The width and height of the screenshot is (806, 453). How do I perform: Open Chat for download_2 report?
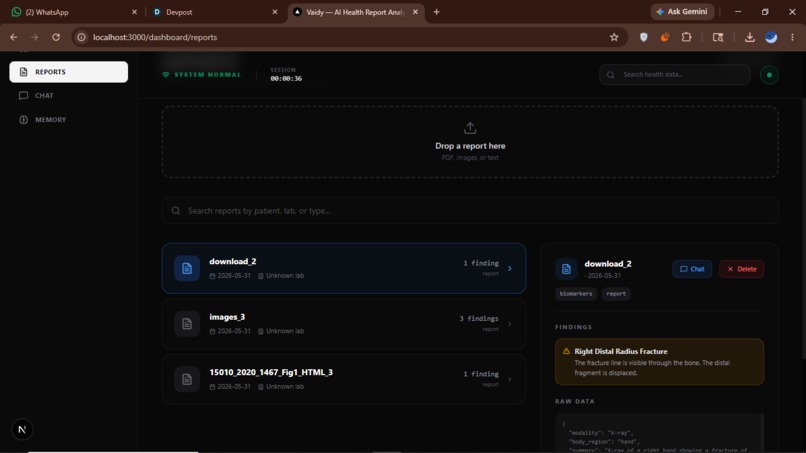[x=692, y=269]
